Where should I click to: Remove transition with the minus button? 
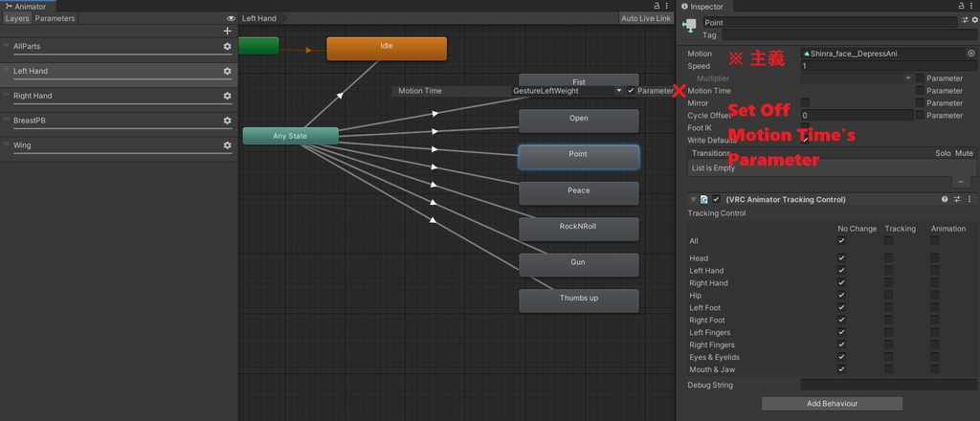961,182
